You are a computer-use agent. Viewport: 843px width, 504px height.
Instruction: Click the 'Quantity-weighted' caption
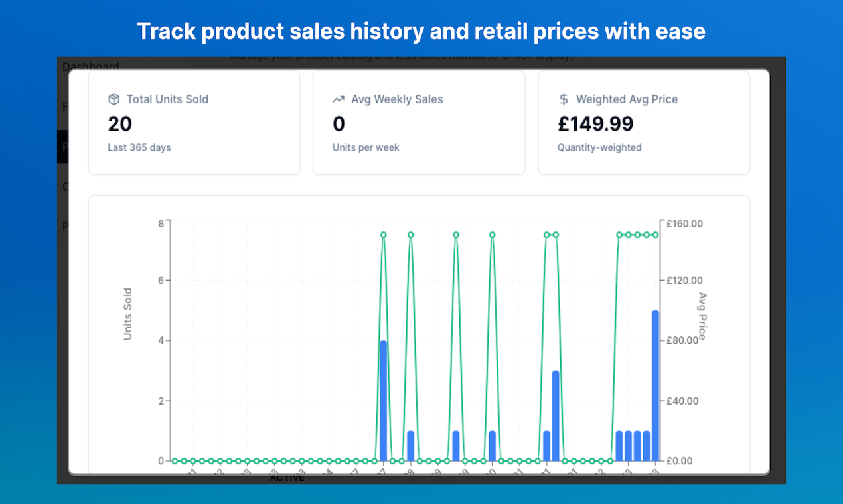point(599,147)
